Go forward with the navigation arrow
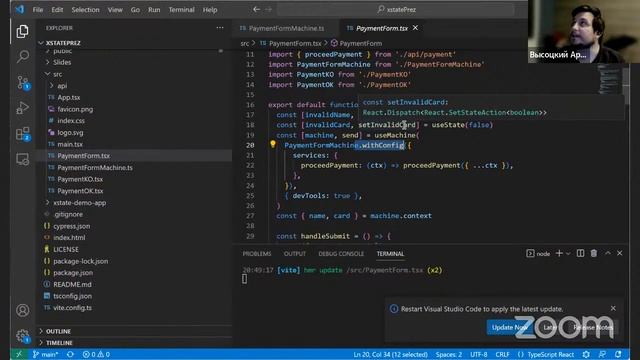 pos(269,9)
